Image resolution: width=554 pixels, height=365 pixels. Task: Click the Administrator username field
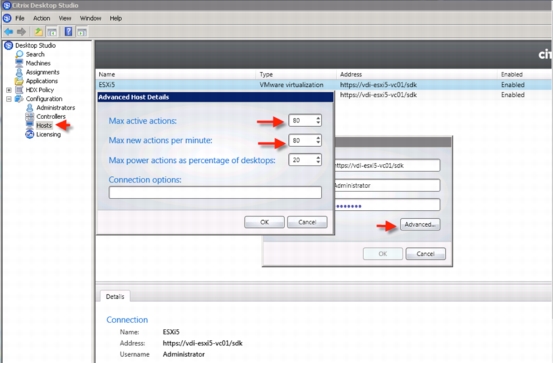(387, 185)
